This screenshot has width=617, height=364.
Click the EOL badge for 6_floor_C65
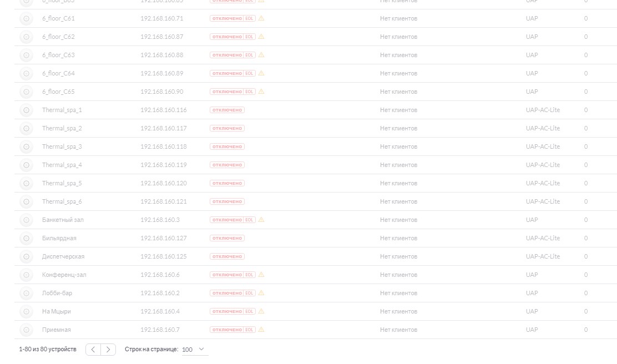coord(249,92)
